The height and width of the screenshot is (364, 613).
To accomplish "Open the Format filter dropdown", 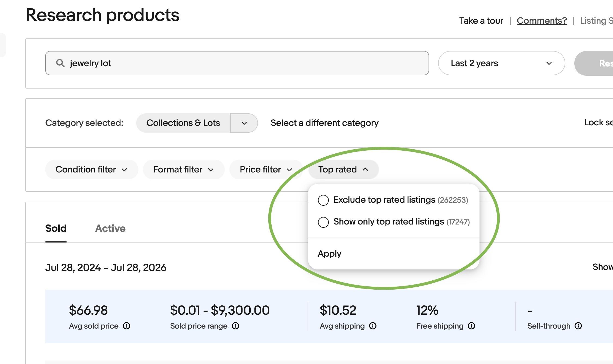I will coord(184,169).
